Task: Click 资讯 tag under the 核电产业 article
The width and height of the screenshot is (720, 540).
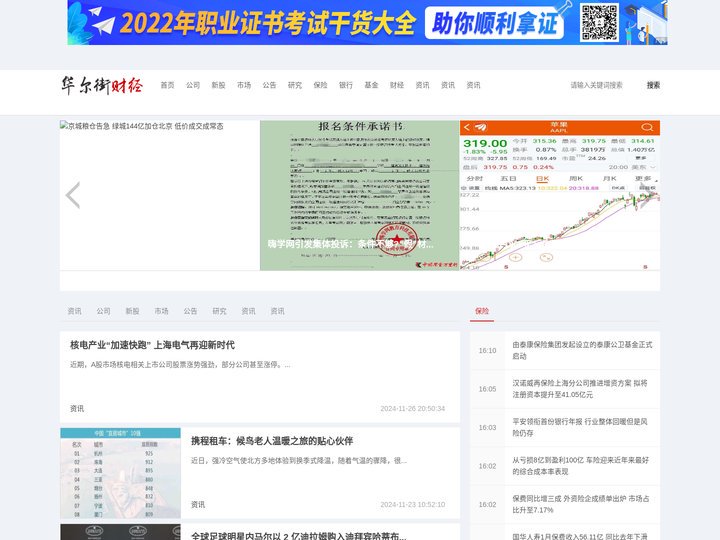Action: pos(77,408)
